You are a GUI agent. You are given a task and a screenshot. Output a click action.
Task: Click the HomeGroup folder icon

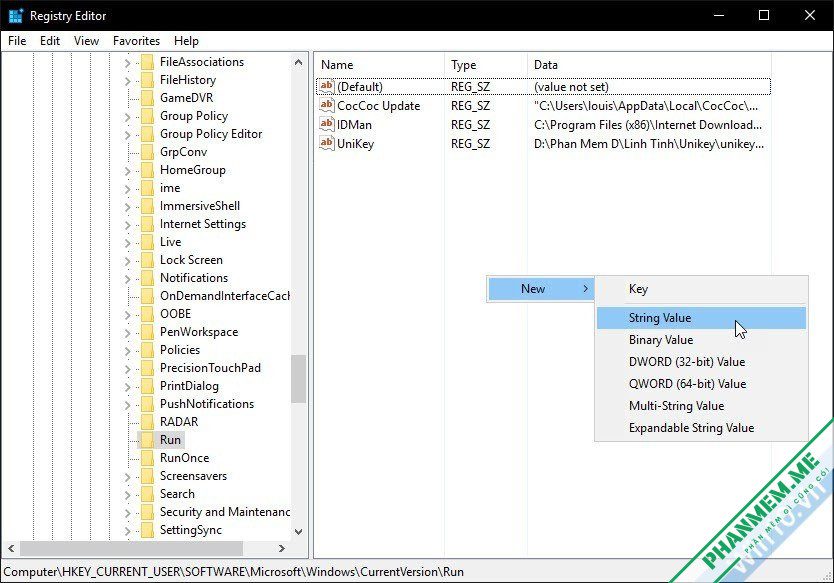(147, 170)
